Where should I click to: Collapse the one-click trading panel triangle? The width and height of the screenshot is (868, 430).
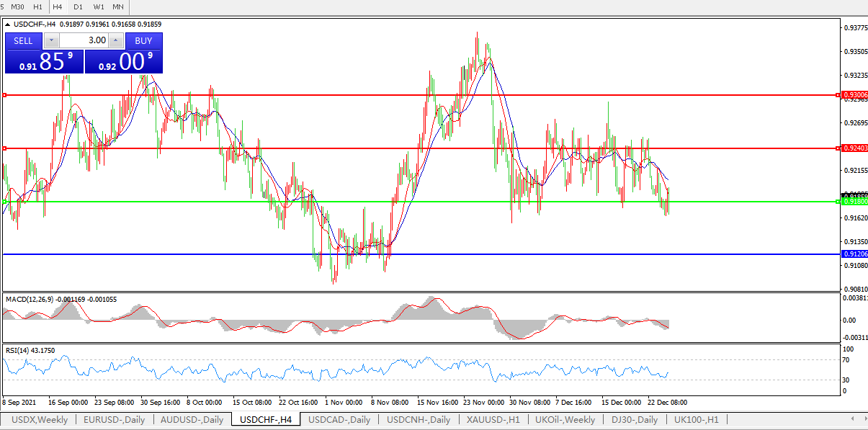(x=8, y=24)
